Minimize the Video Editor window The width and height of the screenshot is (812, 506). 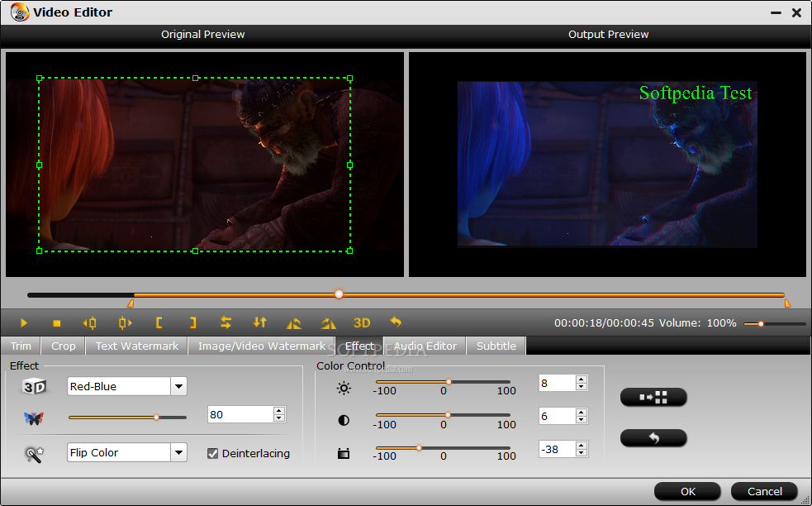776,13
